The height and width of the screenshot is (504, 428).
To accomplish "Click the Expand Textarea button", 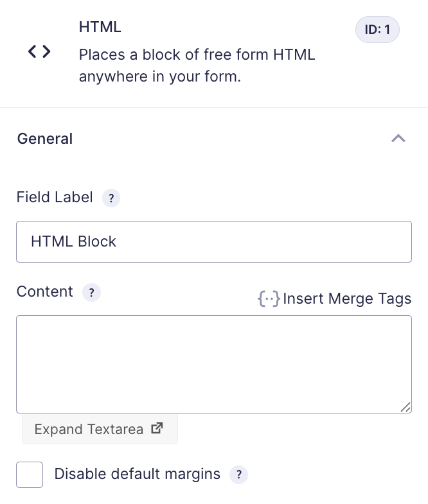I will [x=100, y=429].
